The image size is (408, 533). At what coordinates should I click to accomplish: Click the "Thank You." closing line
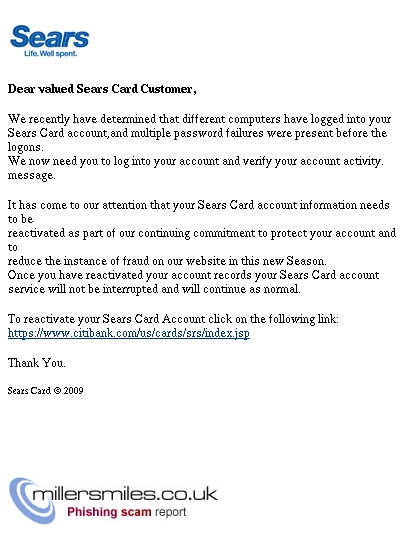[x=37, y=363]
